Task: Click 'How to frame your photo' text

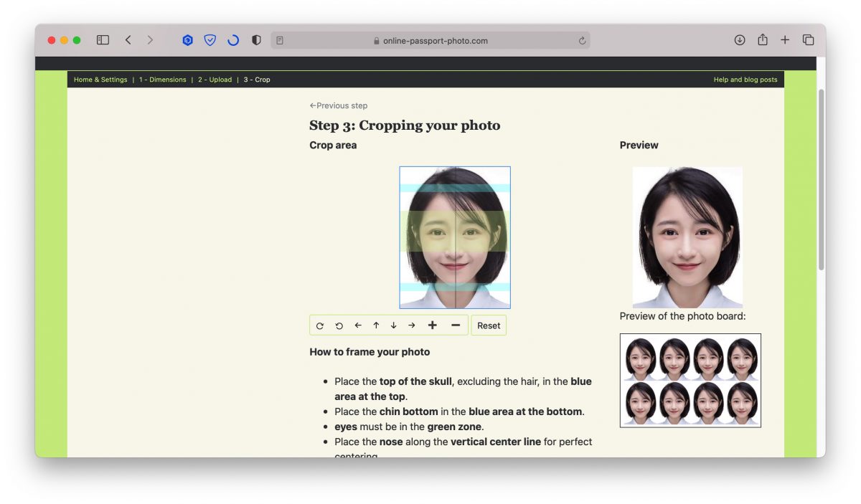Action: click(x=370, y=352)
